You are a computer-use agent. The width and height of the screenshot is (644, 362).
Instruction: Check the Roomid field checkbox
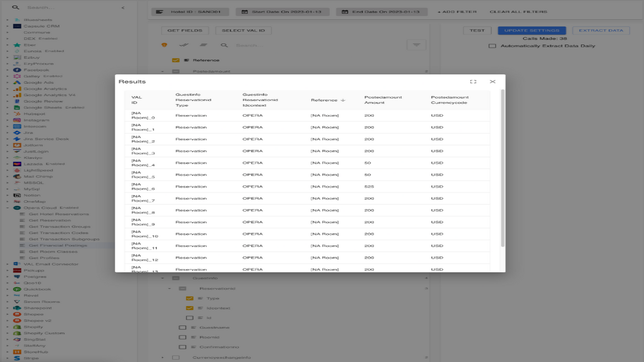[x=183, y=337]
